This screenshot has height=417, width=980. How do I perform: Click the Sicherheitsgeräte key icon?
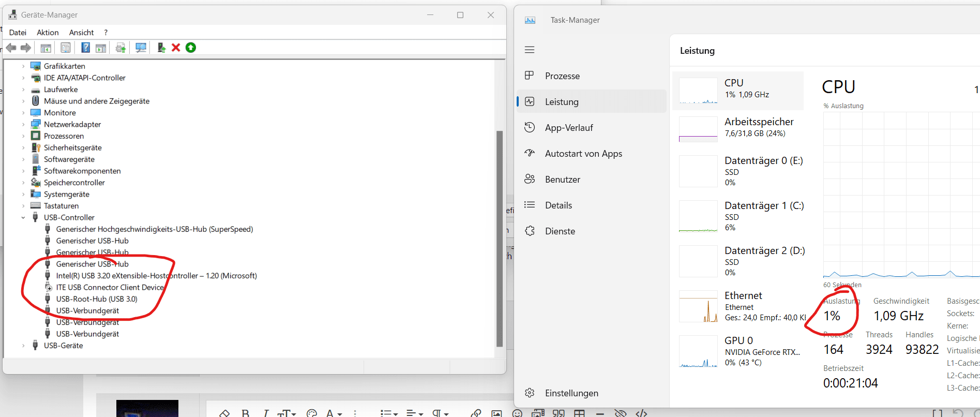pyautogui.click(x=36, y=147)
